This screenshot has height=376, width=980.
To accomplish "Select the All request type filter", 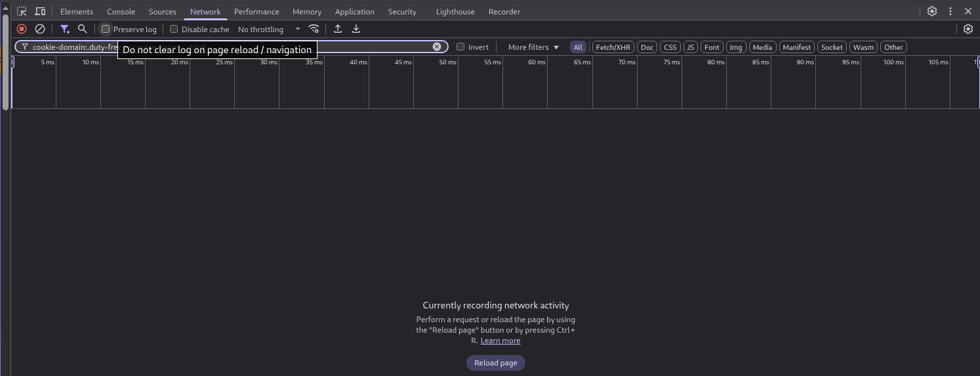I will pos(578,47).
